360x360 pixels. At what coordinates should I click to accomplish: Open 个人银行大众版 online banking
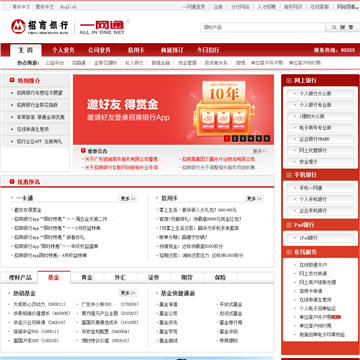click(x=320, y=94)
